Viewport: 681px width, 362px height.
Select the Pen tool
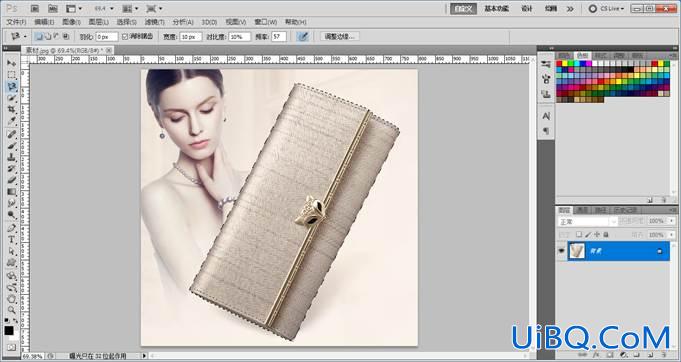coord(12,228)
